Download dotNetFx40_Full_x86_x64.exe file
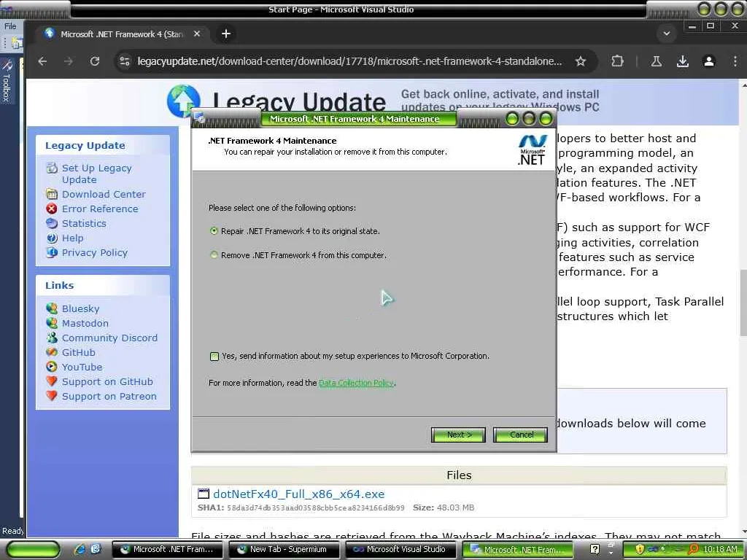 point(298,494)
